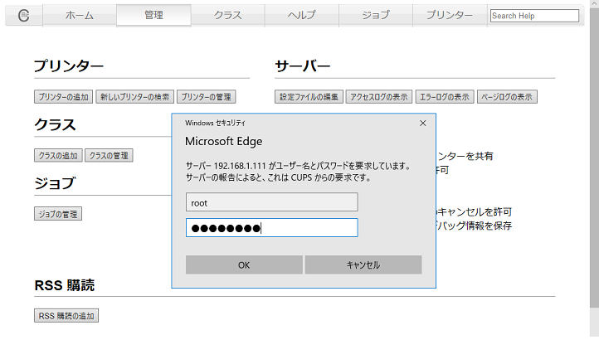
Task: Click the CUPS logo icon
Action: [24, 15]
